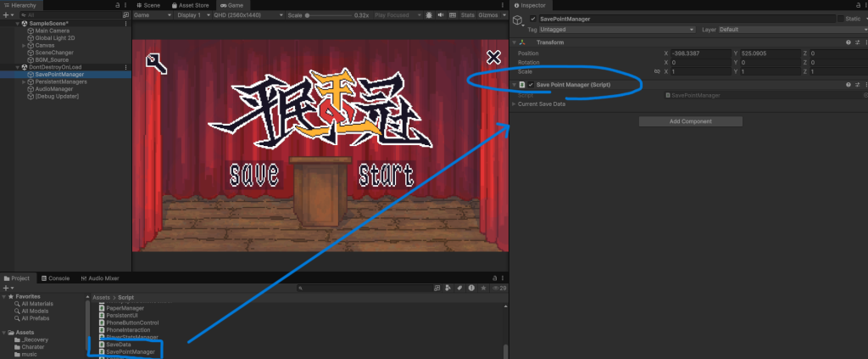Toggle the Gizmos button in Game view
This screenshot has width=868, height=359.
click(487, 15)
